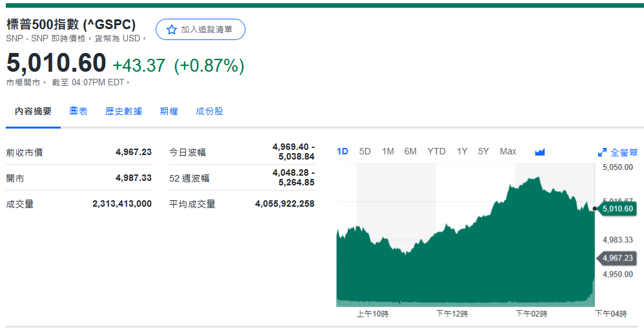Image resolution: width=644 pixels, height=334 pixels.
Task: Switch chart to 5Y range
Action: pos(483,151)
